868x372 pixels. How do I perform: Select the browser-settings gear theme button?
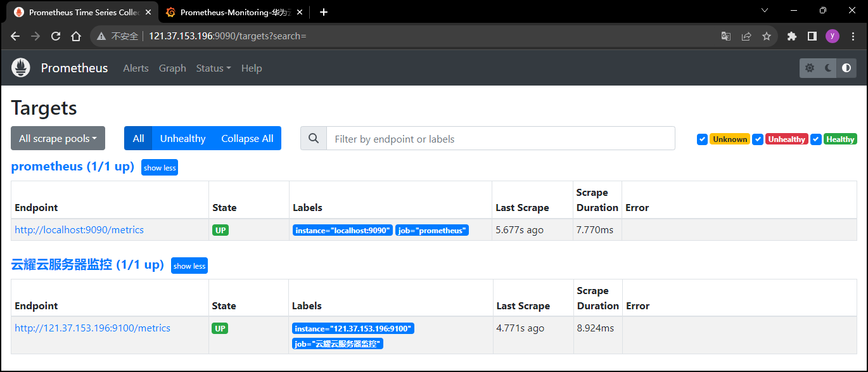809,68
